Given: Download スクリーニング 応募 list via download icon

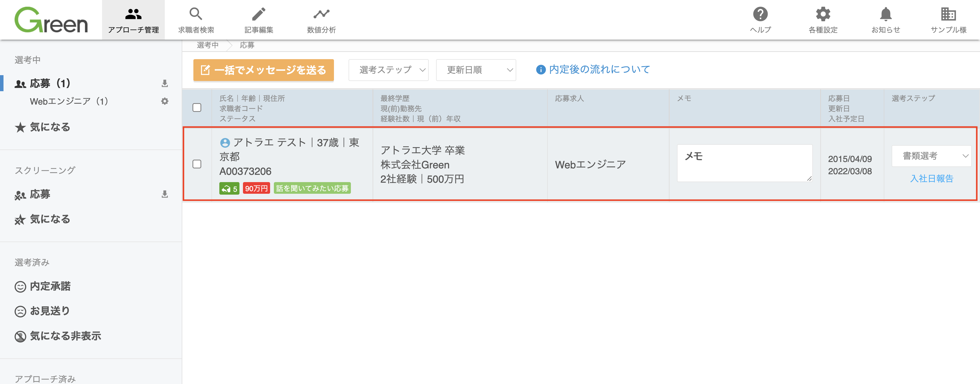Looking at the screenshot, I should (x=165, y=194).
